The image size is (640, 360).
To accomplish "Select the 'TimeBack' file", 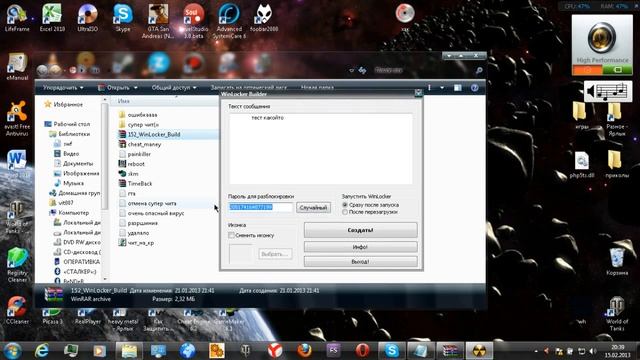I will click(x=140, y=184).
